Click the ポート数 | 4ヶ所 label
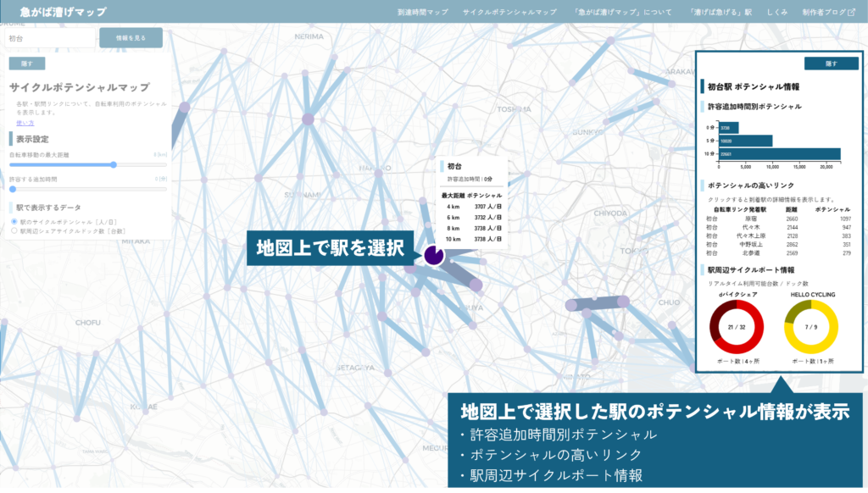 [738, 362]
